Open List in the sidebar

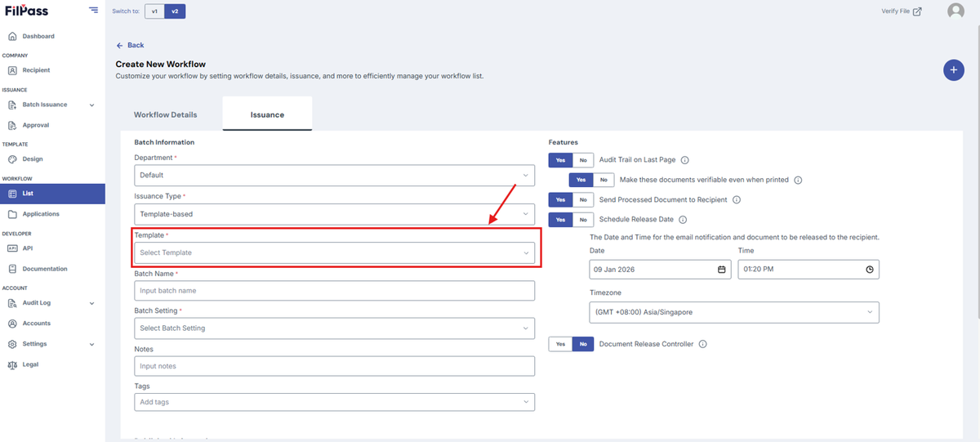pos(52,194)
